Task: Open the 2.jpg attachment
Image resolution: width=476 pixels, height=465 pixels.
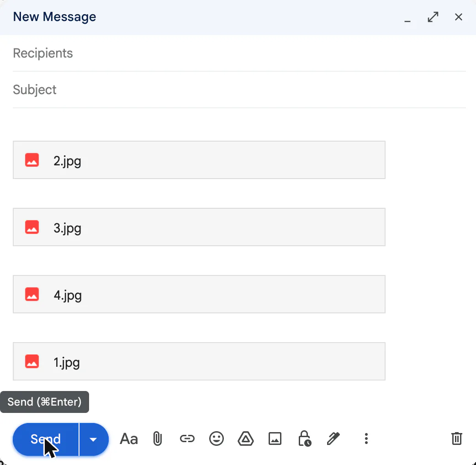Action: point(199,160)
